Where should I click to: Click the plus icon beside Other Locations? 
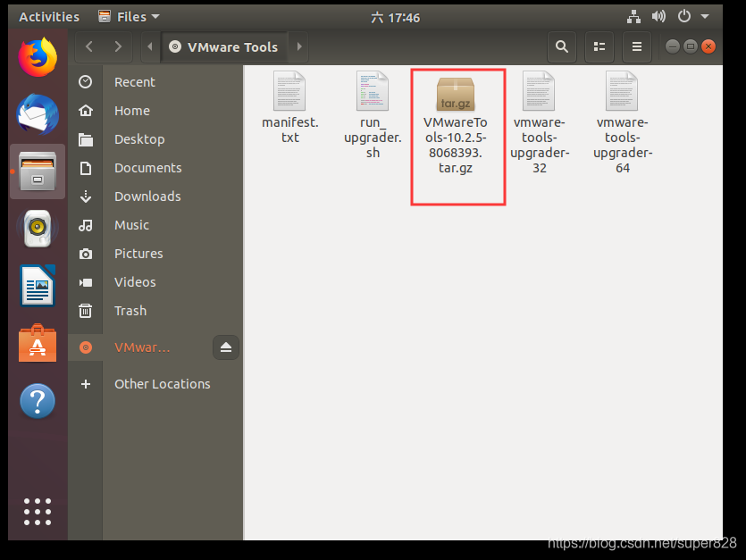pyautogui.click(x=86, y=384)
